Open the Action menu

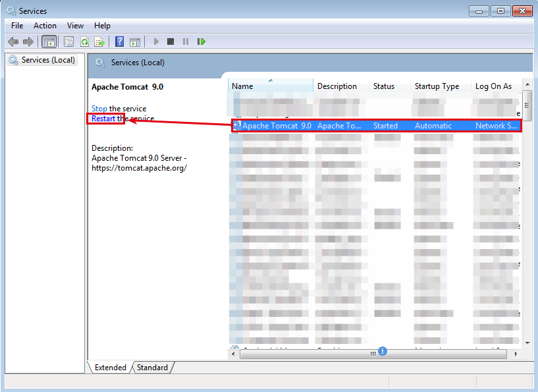tap(45, 26)
